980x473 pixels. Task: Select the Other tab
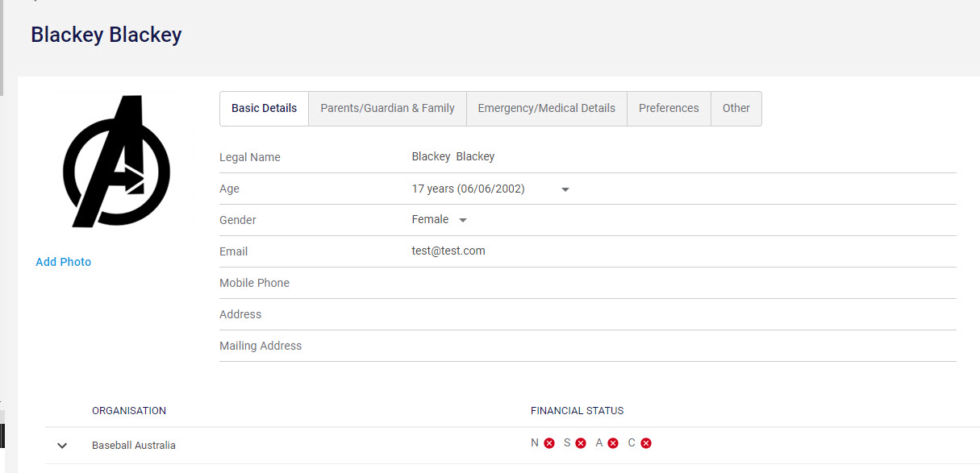click(736, 108)
